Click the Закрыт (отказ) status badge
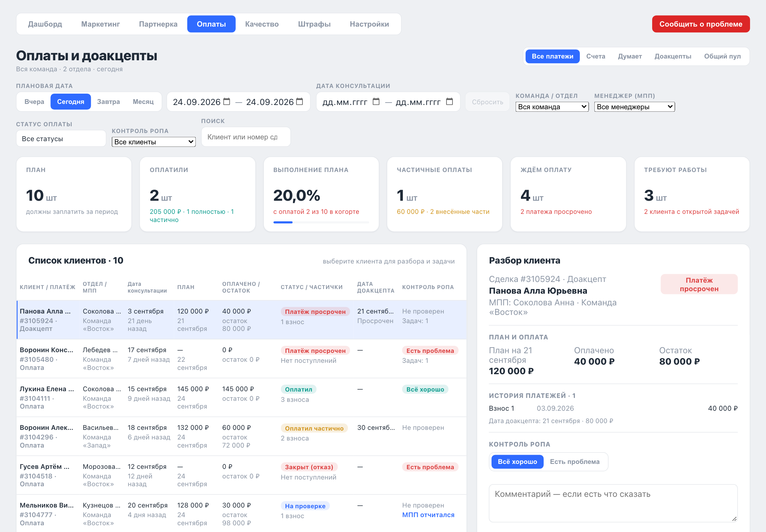 click(309, 467)
